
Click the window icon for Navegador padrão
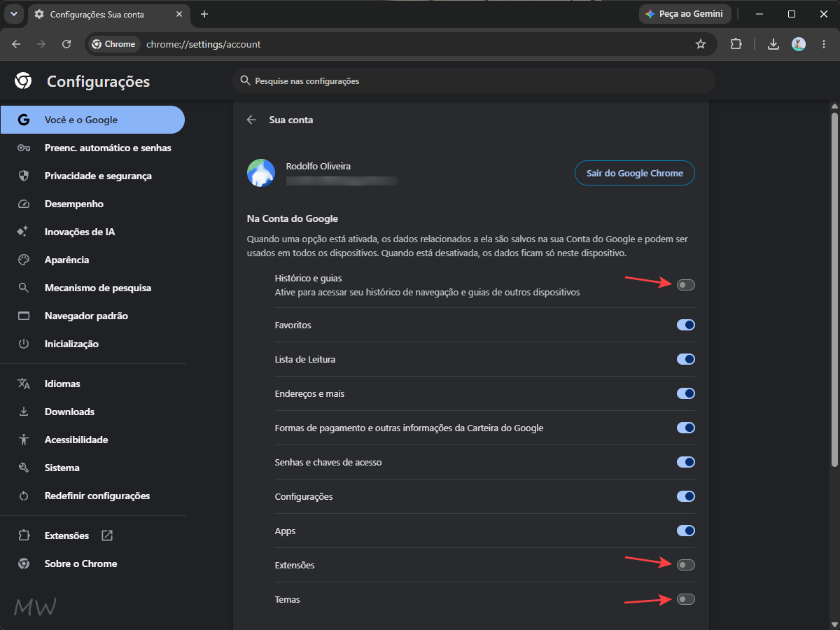24,316
